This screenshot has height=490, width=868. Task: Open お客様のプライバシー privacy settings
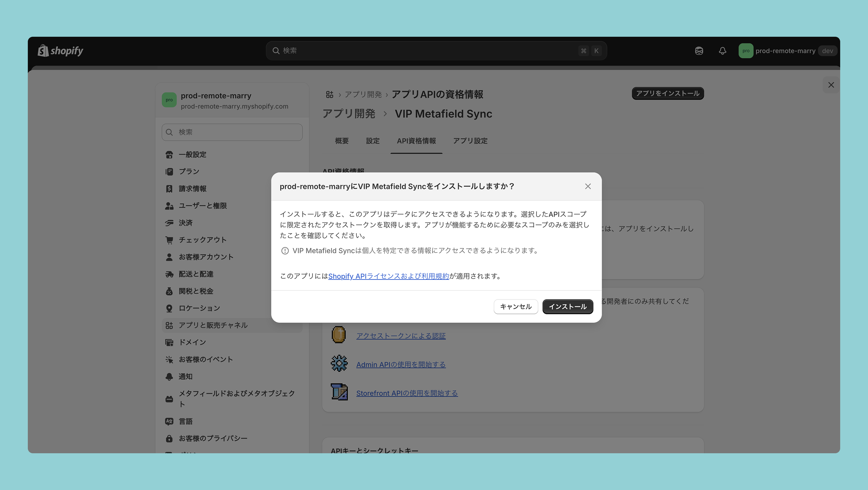click(x=213, y=438)
